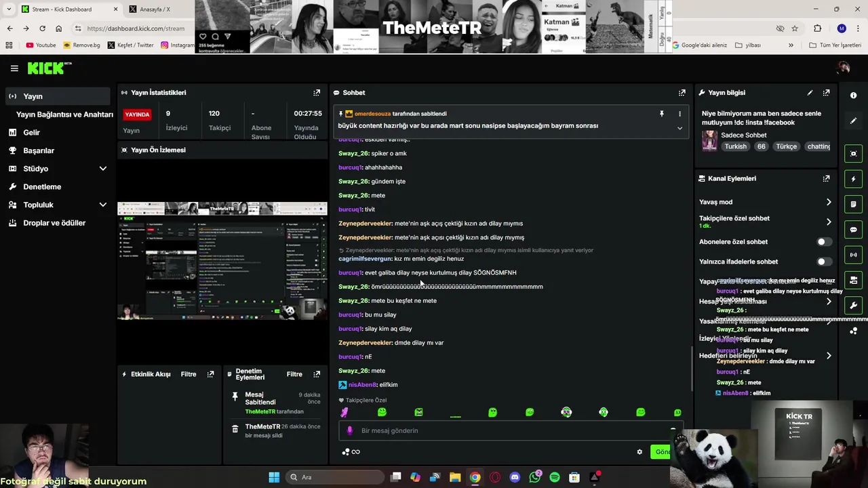Open Yayın Bağlantısı ve Anahtarı page
Image resolution: width=868 pixels, height=488 pixels.
pyautogui.click(x=64, y=115)
